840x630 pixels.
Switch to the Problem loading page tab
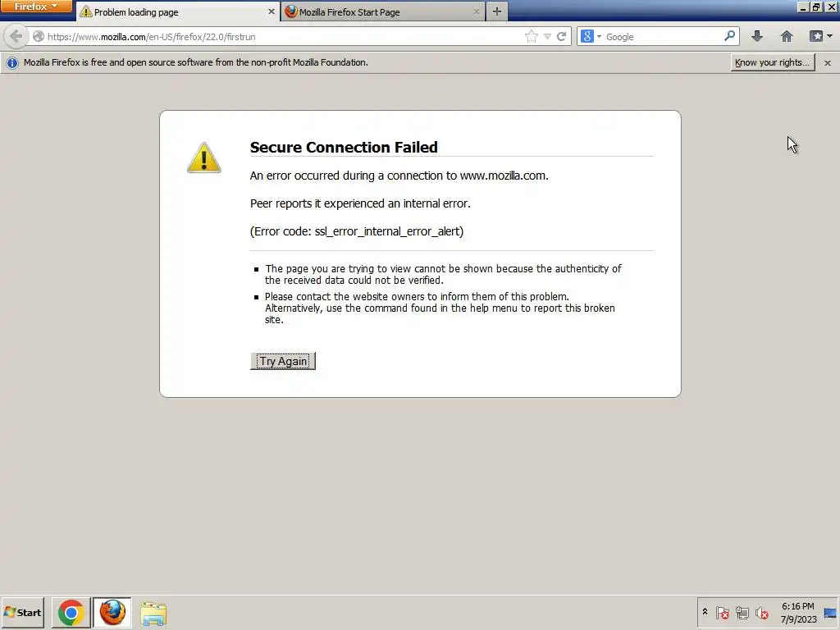(x=178, y=11)
